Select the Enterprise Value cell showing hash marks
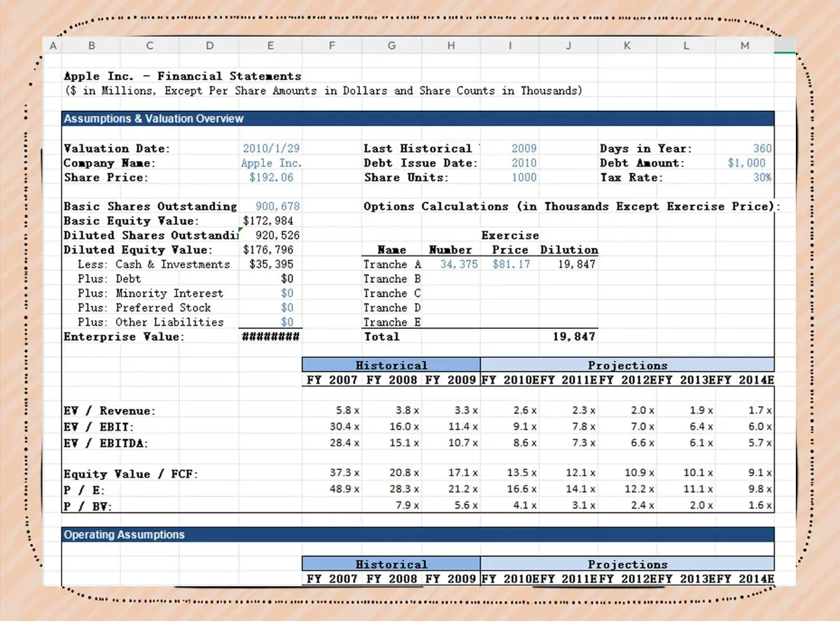Screen dimensions: 840x621 pos(270,337)
